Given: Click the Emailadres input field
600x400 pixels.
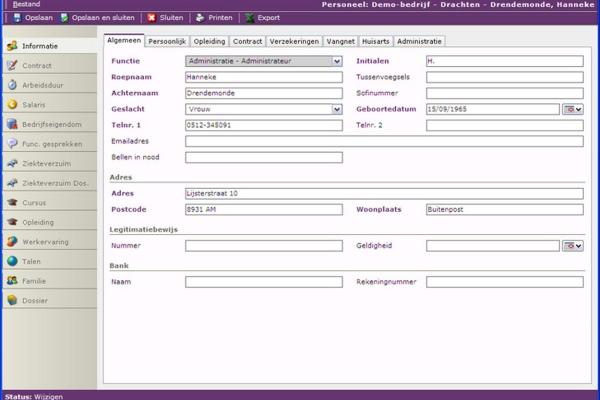Looking at the screenshot, I should 384,141.
